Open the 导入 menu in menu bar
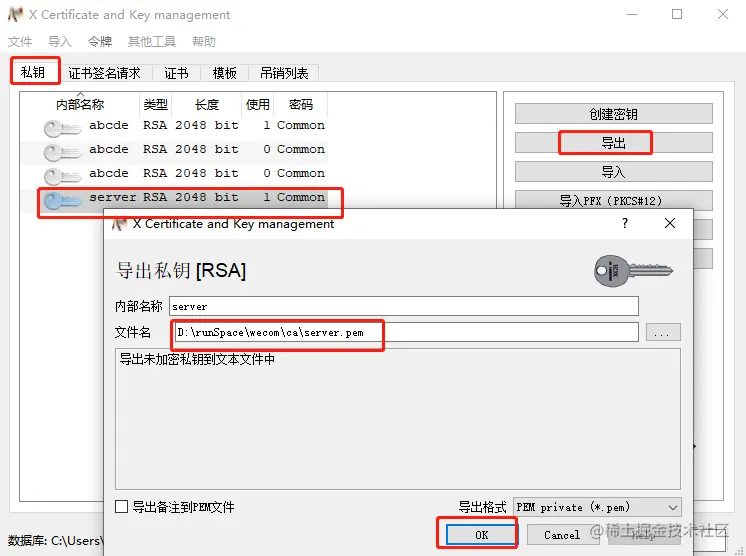Image resolution: width=746 pixels, height=556 pixels. pos(60,42)
